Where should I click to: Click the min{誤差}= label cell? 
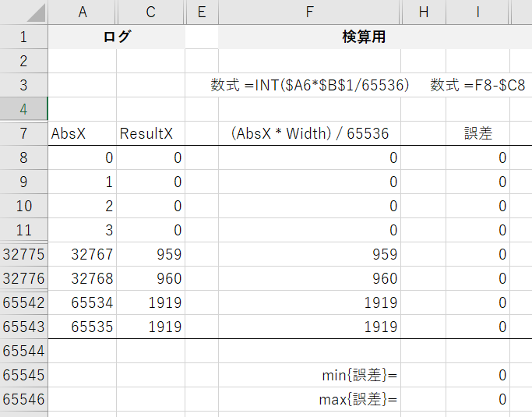click(x=310, y=375)
